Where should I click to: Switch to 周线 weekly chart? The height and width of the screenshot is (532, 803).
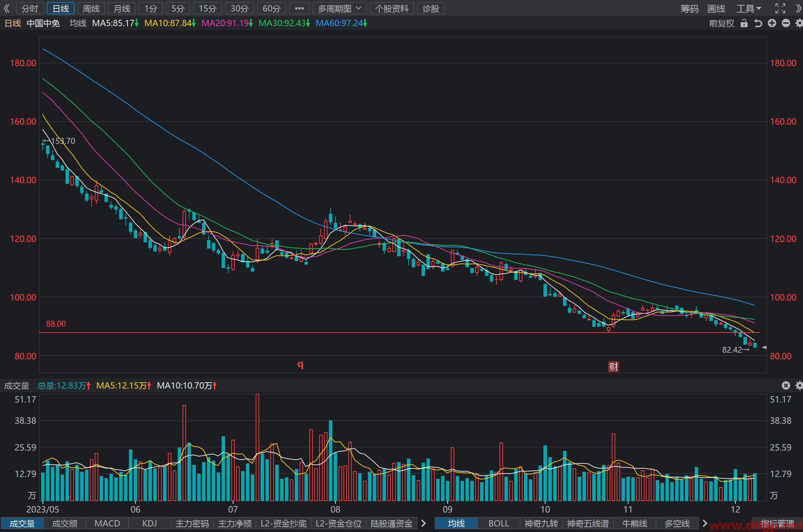tap(91, 8)
